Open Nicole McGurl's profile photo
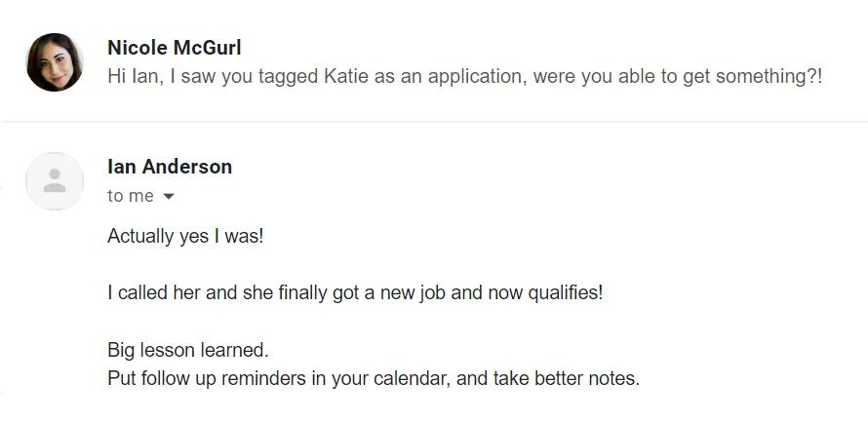Image resolution: width=868 pixels, height=423 pixels. pos(55,62)
